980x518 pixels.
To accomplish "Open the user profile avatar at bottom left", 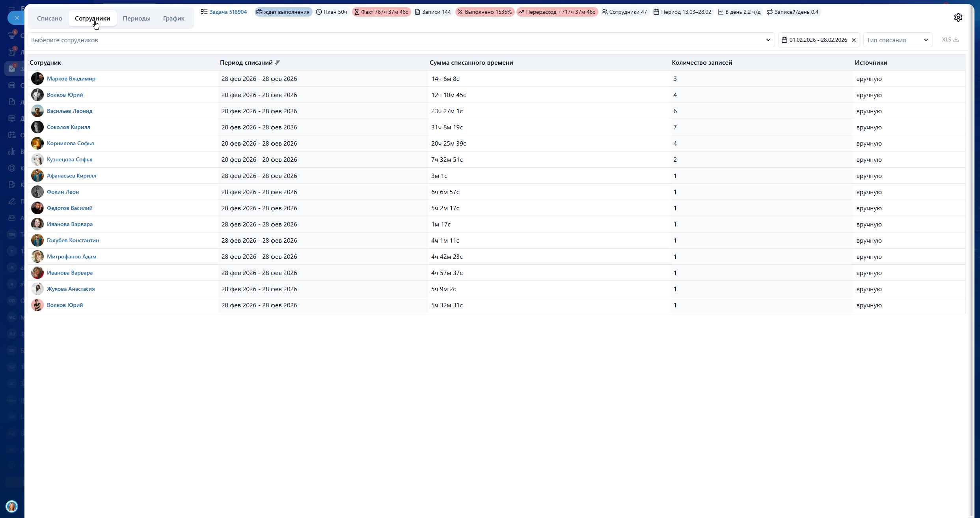I will coord(11,506).
